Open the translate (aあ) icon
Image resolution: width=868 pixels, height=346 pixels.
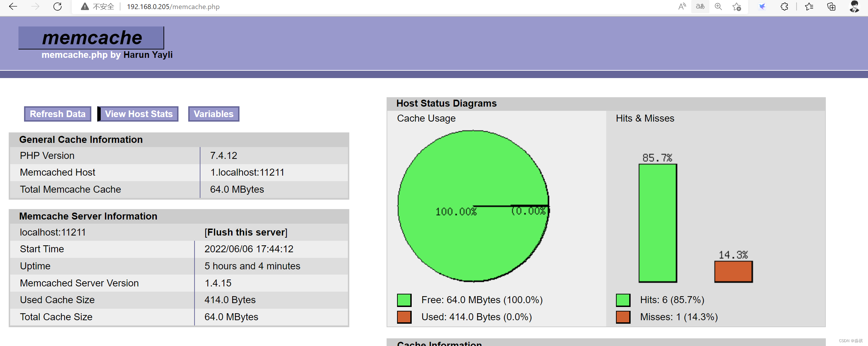tap(700, 6)
